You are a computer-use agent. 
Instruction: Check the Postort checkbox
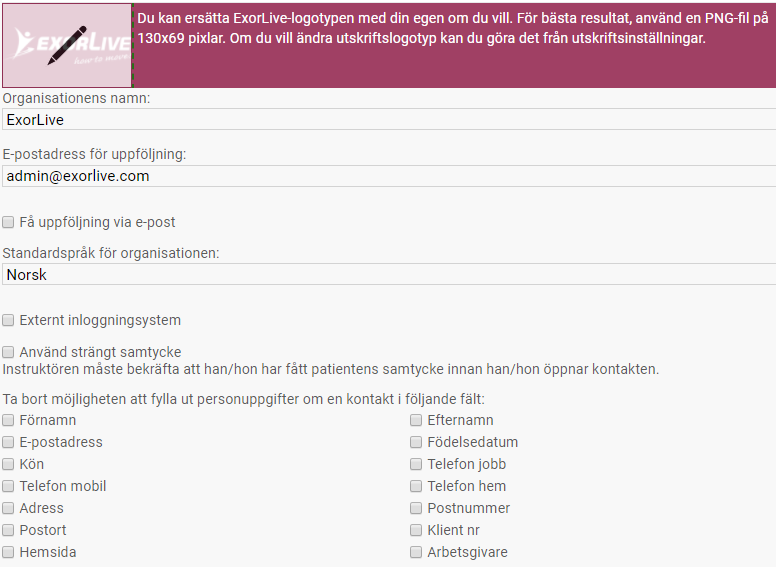click(x=9, y=531)
